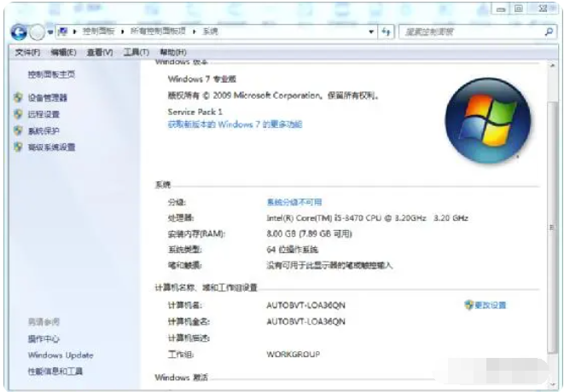Open the address bar history dropdown arrow
This screenshot has height=392, width=564.
click(x=371, y=32)
